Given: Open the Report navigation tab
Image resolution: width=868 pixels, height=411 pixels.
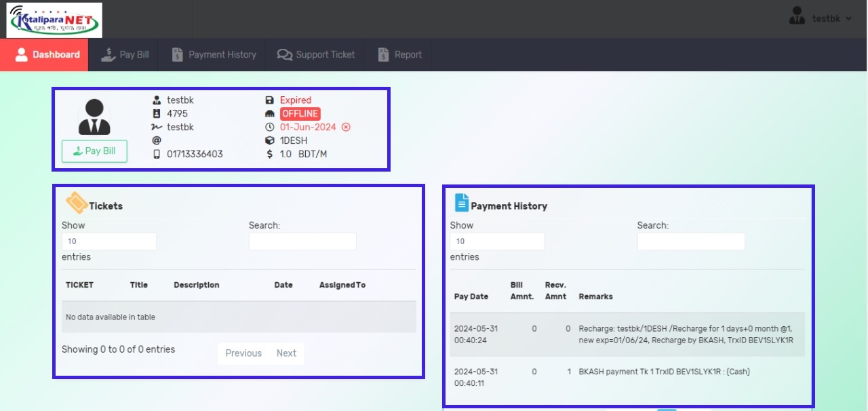Looking at the screenshot, I should point(399,55).
